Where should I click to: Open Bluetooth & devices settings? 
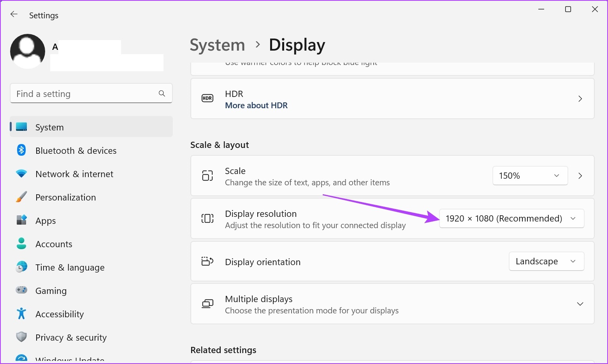[x=91, y=150]
